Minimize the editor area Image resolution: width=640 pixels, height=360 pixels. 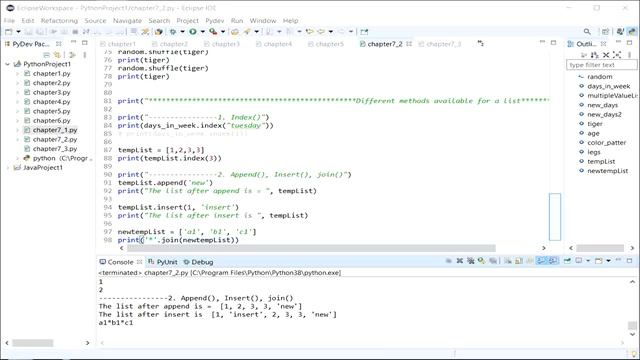point(542,42)
